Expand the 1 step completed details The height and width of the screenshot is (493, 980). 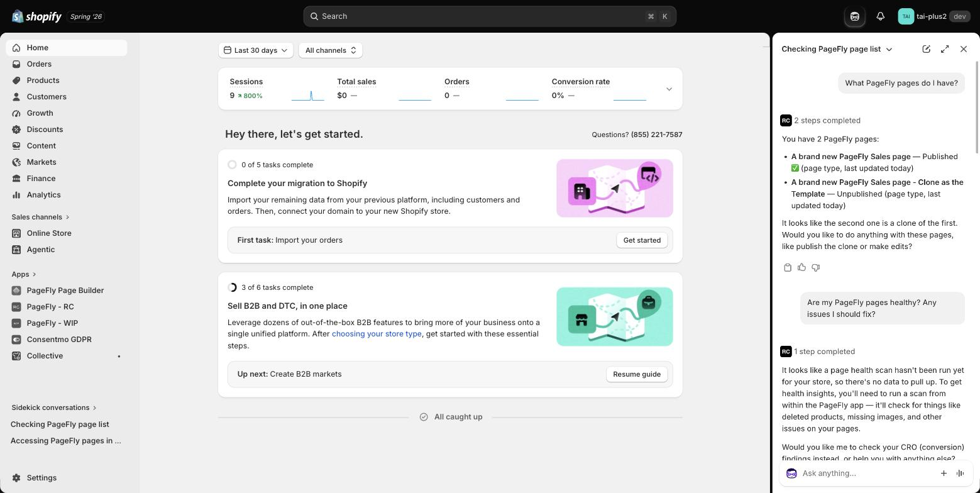tap(824, 352)
